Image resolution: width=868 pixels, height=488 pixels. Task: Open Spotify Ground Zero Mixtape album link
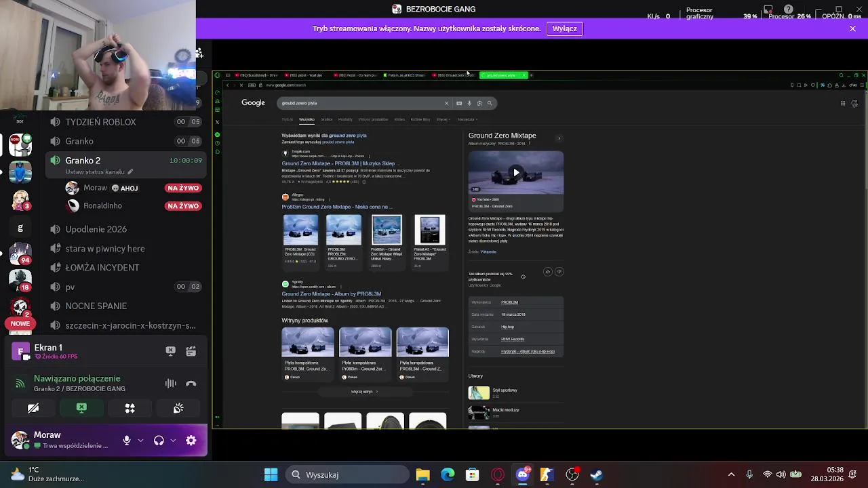pos(331,294)
